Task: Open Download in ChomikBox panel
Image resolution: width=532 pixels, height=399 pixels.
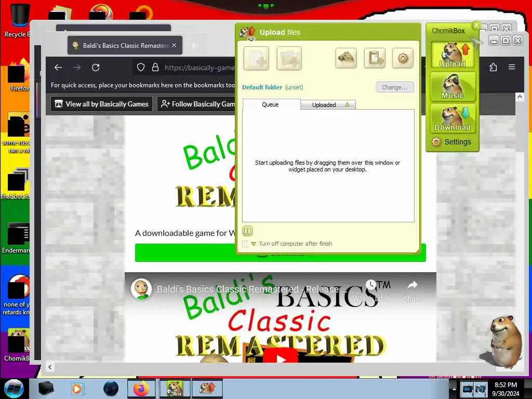Action: click(453, 118)
